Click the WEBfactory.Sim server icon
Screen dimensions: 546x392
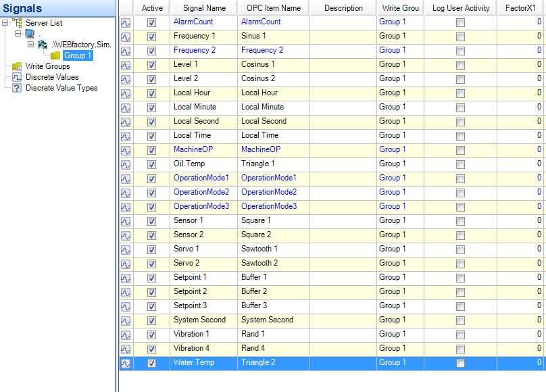(x=43, y=45)
